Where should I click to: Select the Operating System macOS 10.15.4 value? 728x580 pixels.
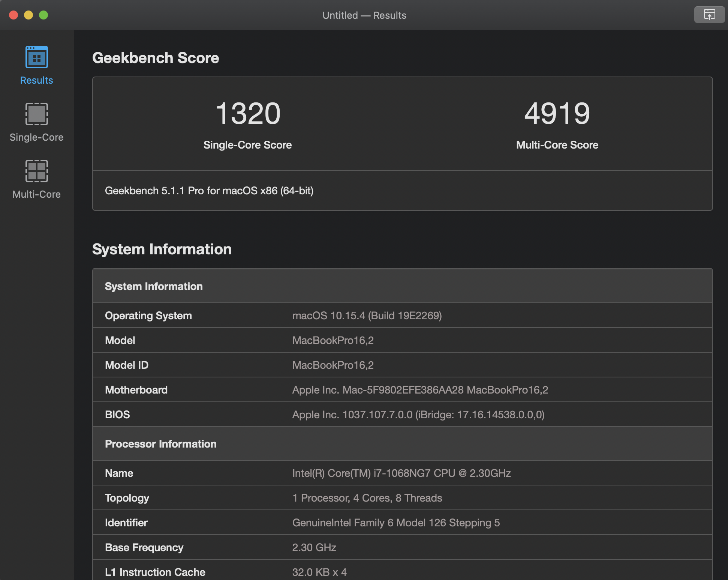(x=367, y=316)
